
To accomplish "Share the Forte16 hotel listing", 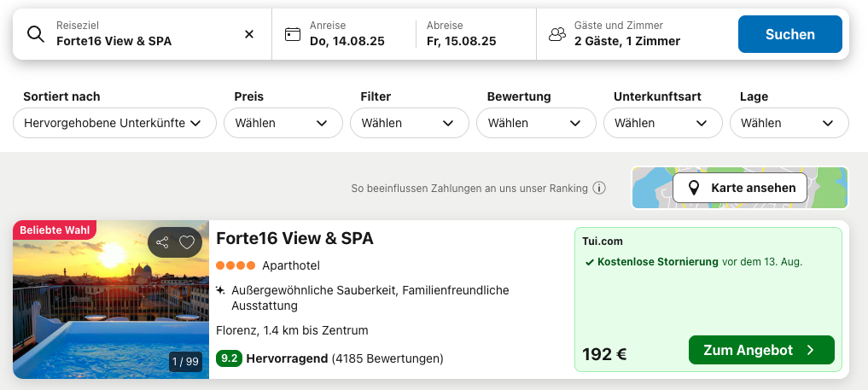I will click(x=163, y=242).
